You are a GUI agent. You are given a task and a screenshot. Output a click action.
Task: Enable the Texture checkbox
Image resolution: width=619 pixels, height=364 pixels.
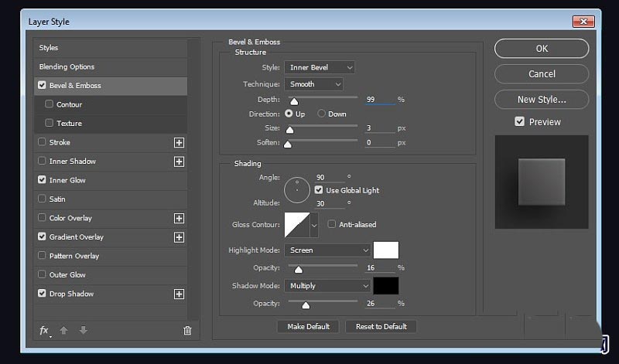pos(49,123)
